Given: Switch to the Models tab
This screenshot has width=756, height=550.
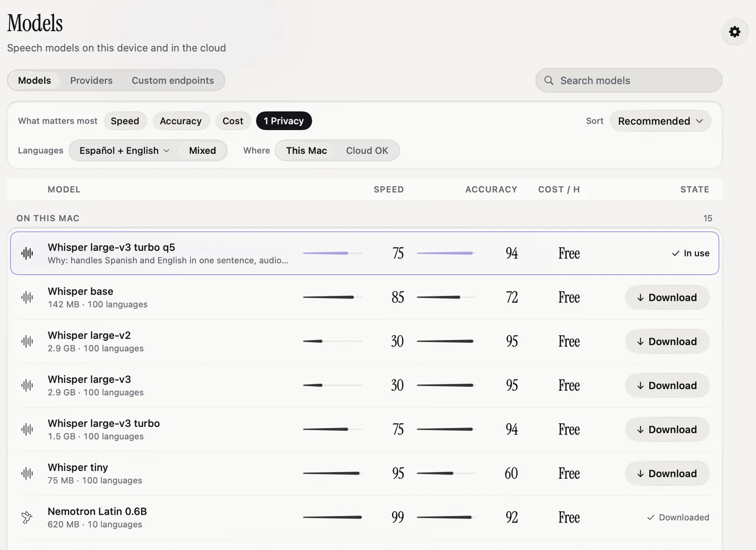Looking at the screenshot, I should 35,80.
